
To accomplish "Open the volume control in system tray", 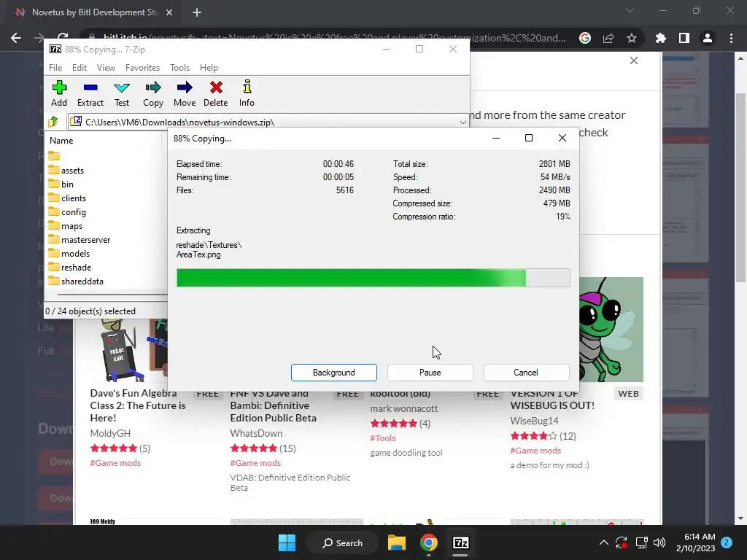I will pos(659,542).
